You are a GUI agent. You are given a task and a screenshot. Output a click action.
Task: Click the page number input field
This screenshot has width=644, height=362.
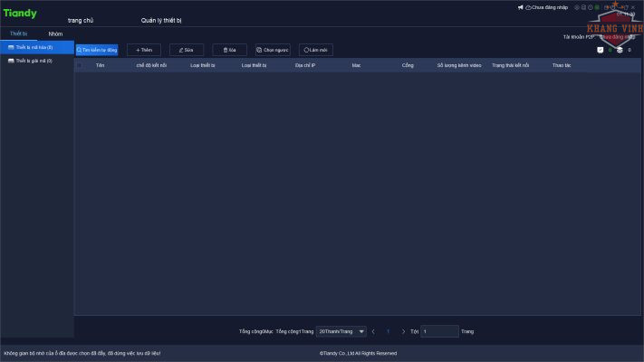(x=439, y=331)
